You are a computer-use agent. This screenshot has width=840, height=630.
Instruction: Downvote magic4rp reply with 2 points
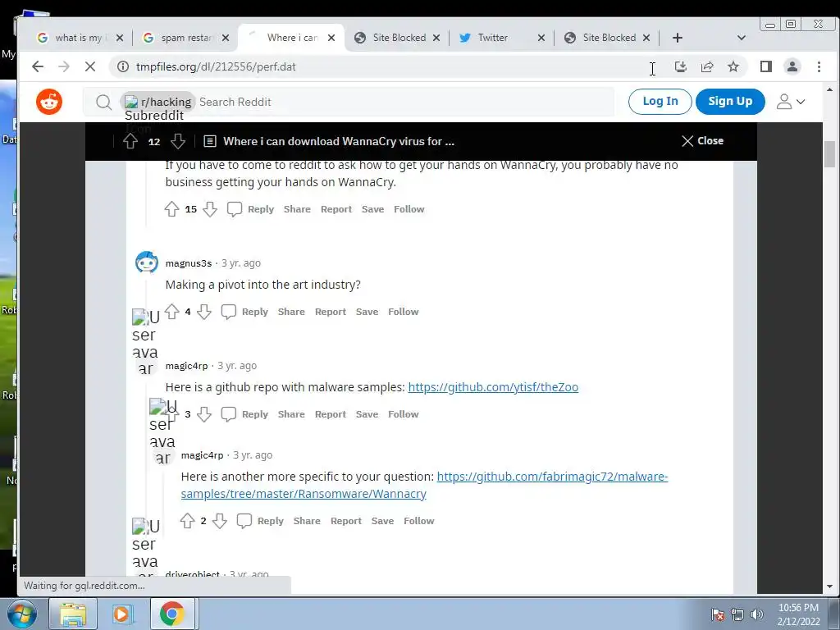[x=220, y=521]
